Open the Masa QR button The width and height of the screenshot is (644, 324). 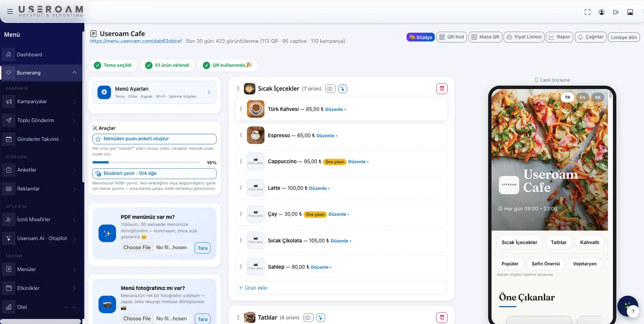pos(485,37)
